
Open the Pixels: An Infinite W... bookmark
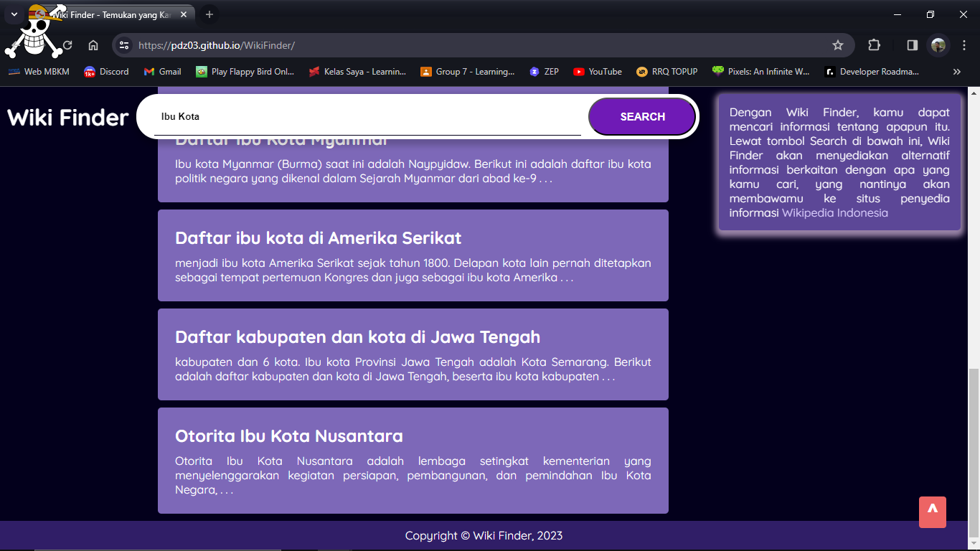point(760,72)
